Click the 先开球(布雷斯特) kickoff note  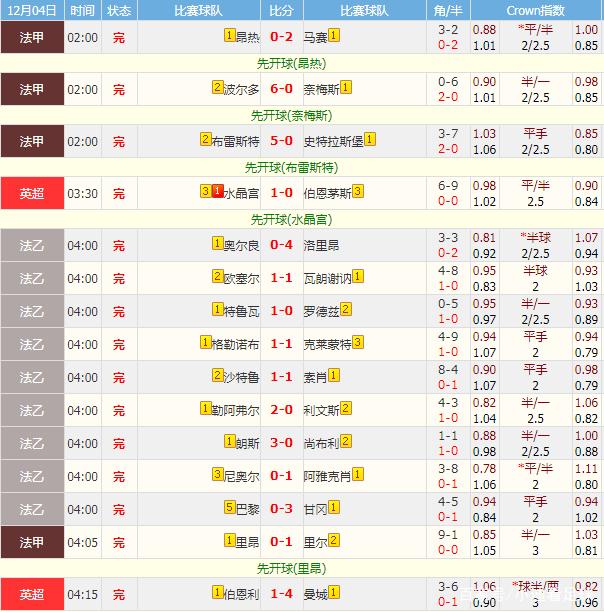pos(291,167)
